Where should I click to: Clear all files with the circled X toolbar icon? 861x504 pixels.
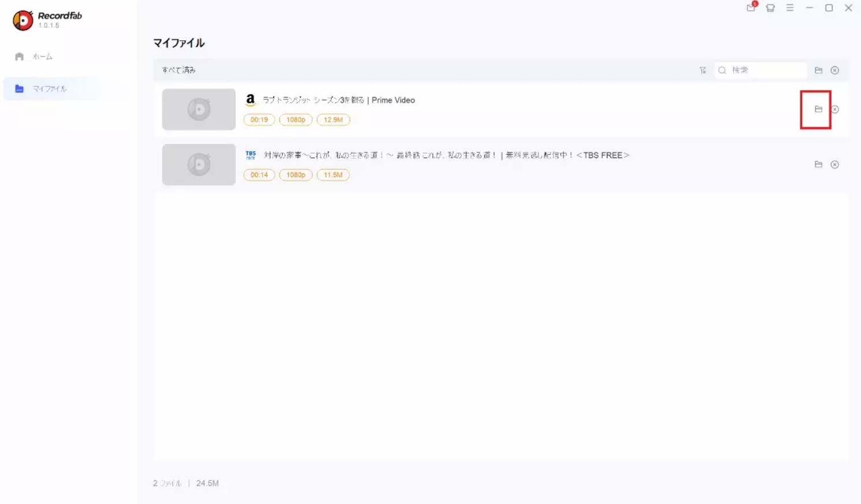pos(834,70)
